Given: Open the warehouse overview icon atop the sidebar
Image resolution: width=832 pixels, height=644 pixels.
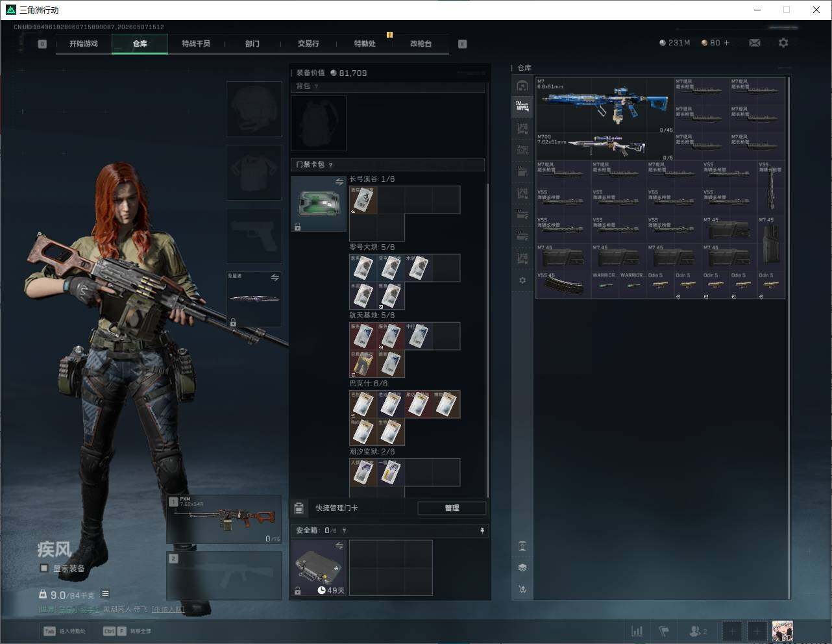Looking at the screenshot, I should pyautogui.click(x=522, y=86).
